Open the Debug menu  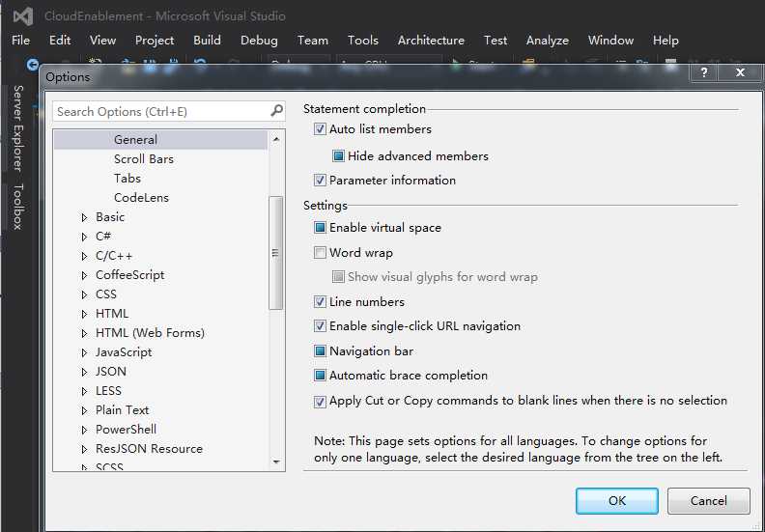[x=259, y=40]
